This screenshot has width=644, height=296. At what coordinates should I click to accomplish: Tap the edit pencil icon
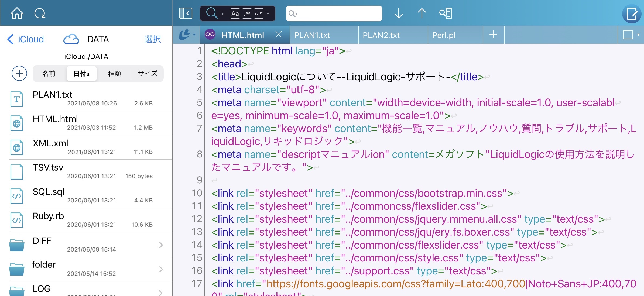(x=632, y=13)
